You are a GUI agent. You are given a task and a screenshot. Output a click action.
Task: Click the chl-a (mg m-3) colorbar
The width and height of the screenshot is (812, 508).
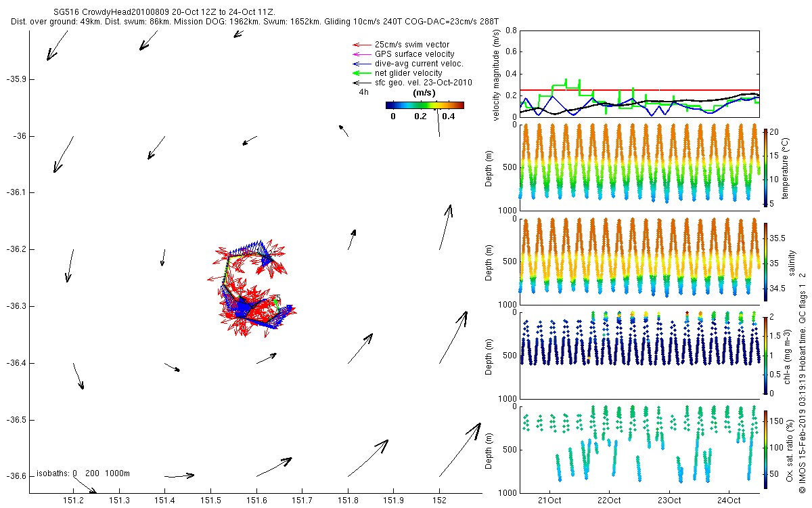point(765,355)
